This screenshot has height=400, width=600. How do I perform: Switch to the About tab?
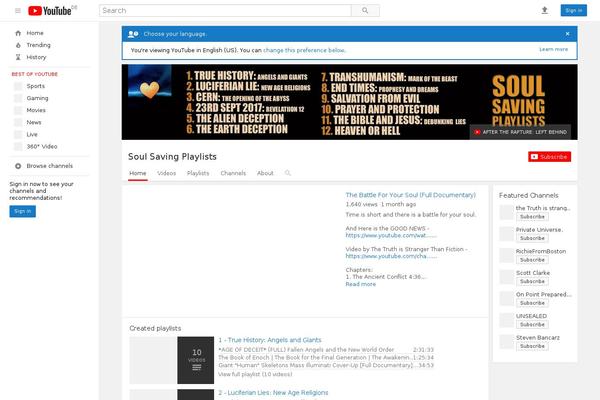point(265,173)
